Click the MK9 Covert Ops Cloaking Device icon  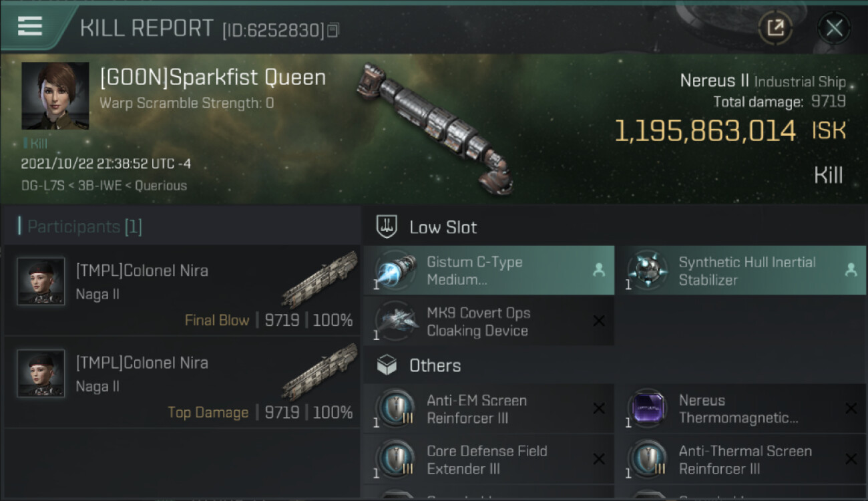tap(396, 321)
